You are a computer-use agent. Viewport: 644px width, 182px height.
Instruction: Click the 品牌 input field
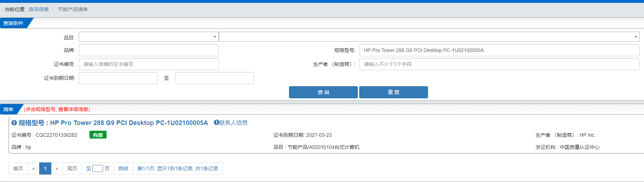149,50
